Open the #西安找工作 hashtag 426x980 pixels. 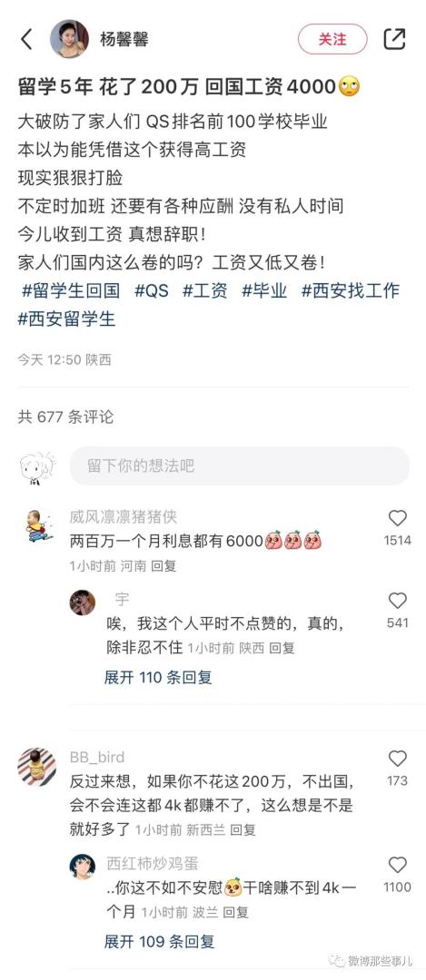(351, 290)
